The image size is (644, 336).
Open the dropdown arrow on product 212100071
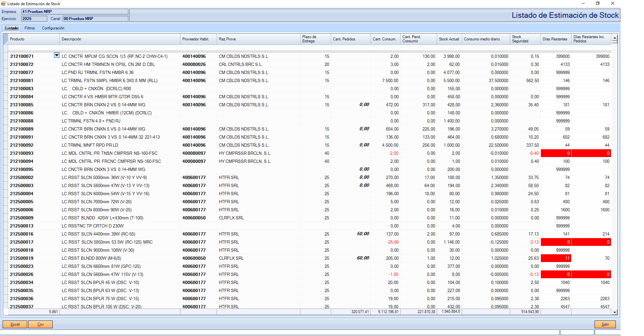pyautogui.click(x=57, y=55)
